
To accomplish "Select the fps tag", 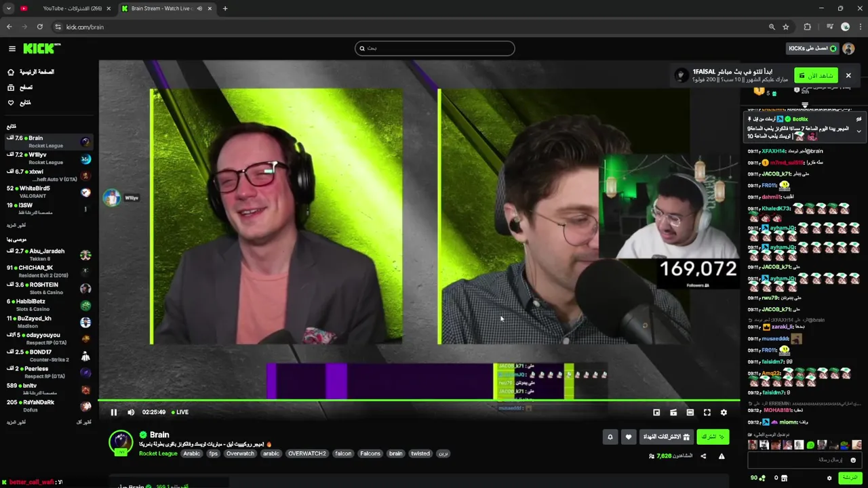I will (x=214, y=453).
